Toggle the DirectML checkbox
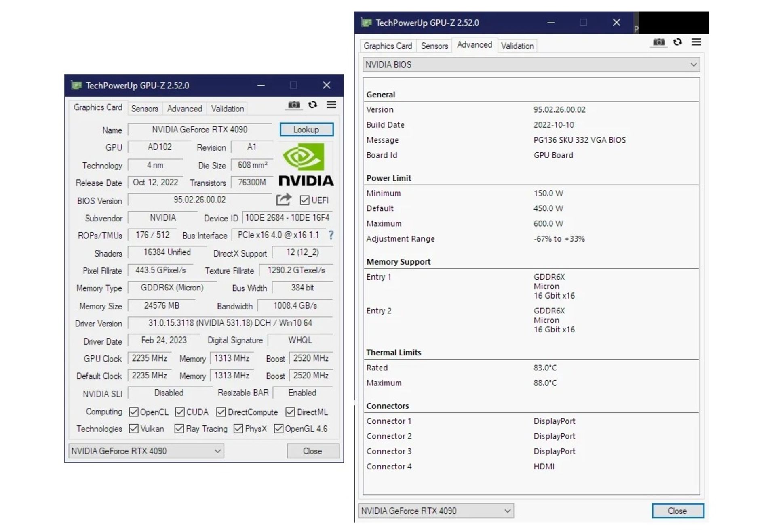This screenshot has width=776, height=532. point(290,412)
